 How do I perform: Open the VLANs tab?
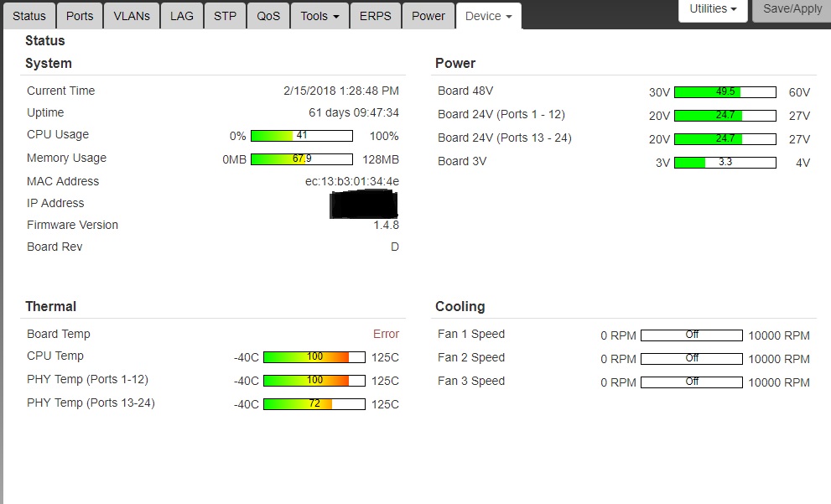pyautogui.click(x=131, y=16)
